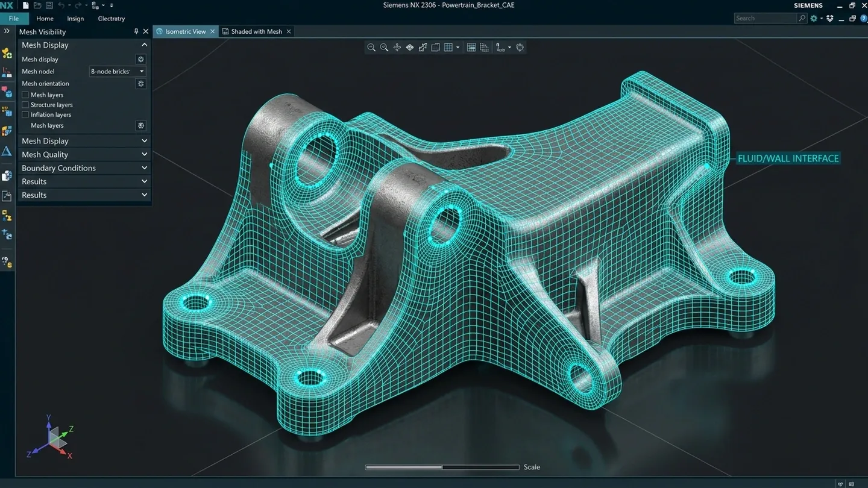868x488 pixels.
Task: Click in the Search input field
Action: (x=766, y=18)
